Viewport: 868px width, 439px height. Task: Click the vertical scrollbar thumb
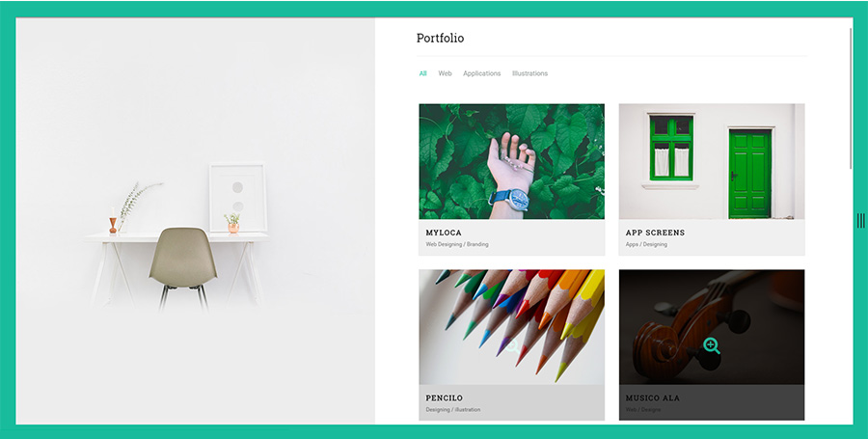pyautogui.click(x=851, y=98)
